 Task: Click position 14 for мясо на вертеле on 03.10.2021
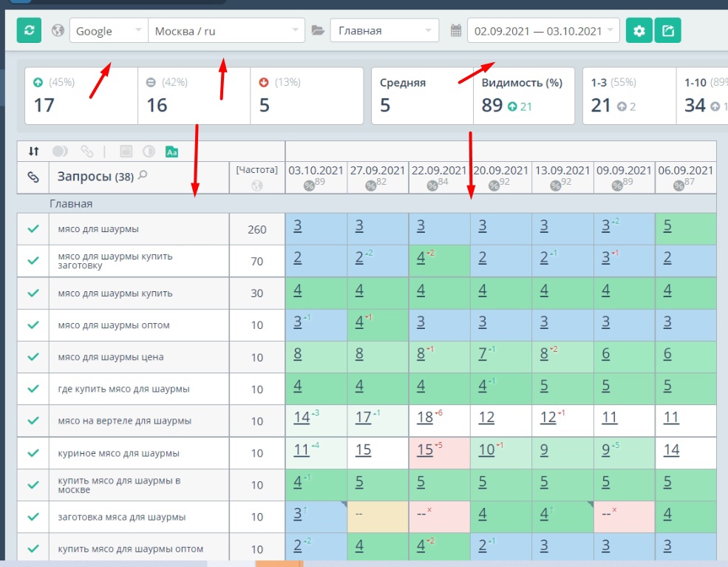302,418
